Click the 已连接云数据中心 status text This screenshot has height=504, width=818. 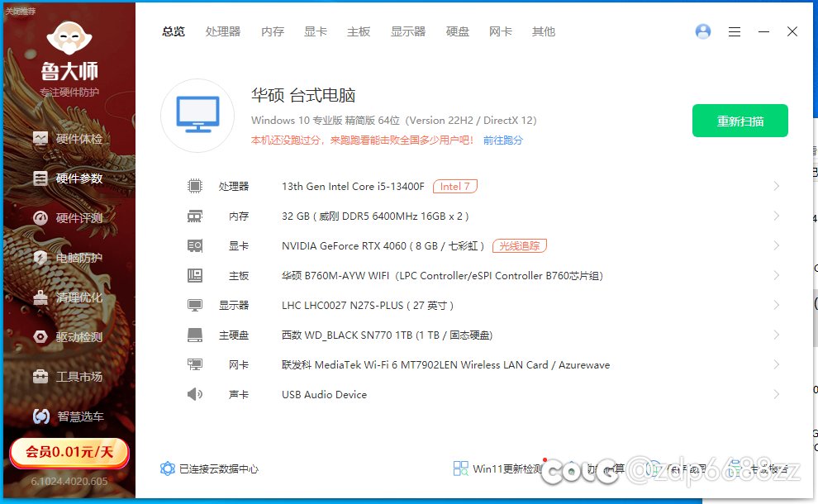[x=219, y=469]
